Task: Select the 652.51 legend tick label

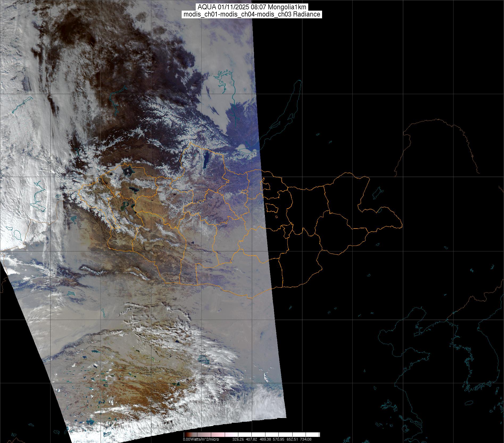Action: pyautogui.click(x=292, y=439)
